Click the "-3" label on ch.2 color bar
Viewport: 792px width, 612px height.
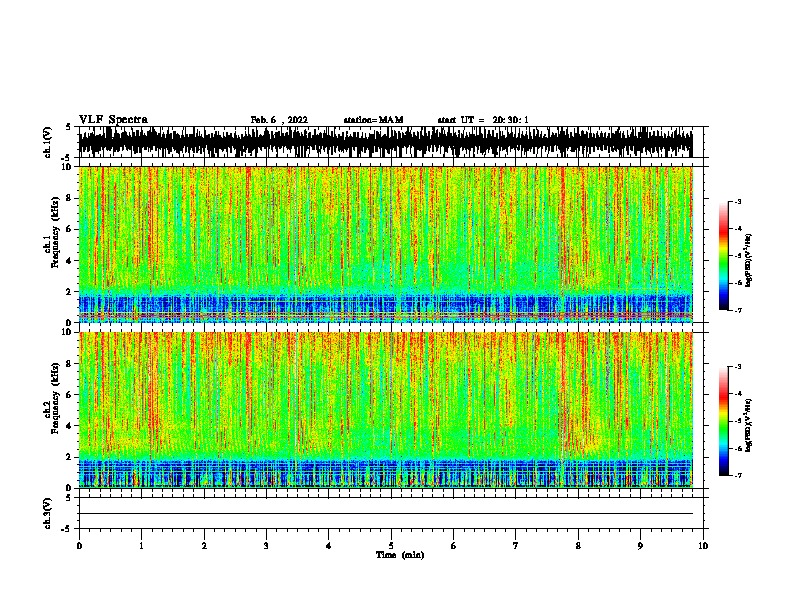[738, 367]
